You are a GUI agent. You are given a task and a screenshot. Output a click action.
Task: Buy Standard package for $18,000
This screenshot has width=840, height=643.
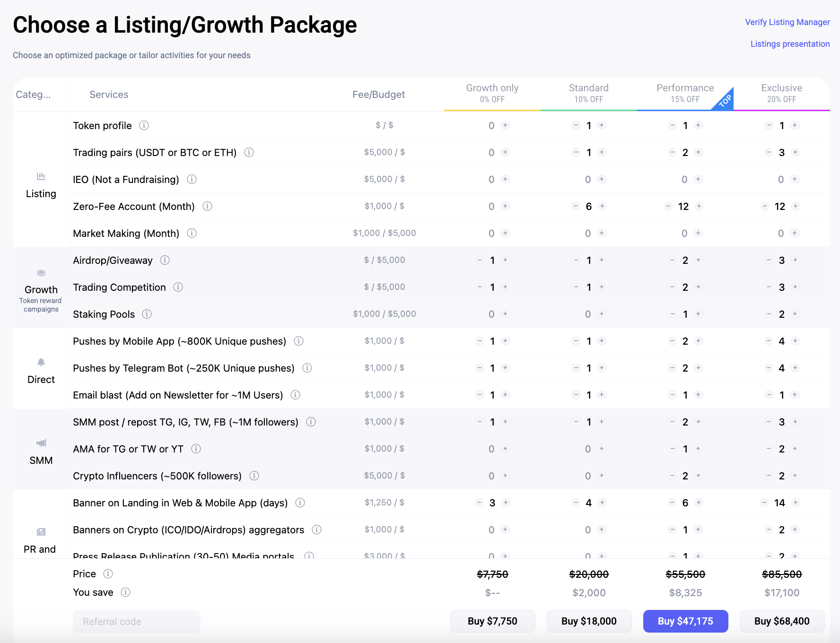point(589,621)
